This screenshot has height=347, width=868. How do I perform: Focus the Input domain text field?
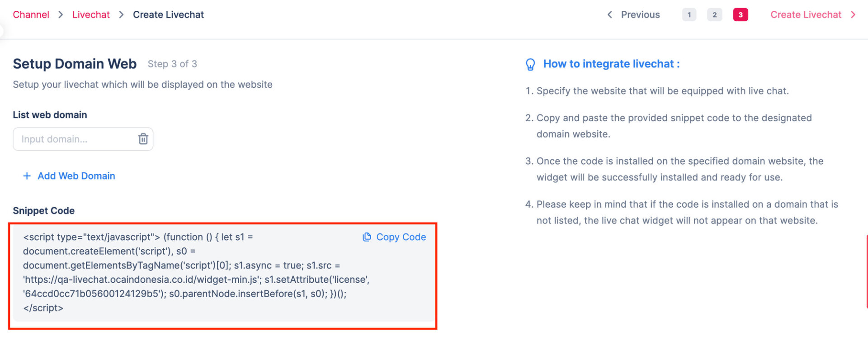click(x=75, y=139)
